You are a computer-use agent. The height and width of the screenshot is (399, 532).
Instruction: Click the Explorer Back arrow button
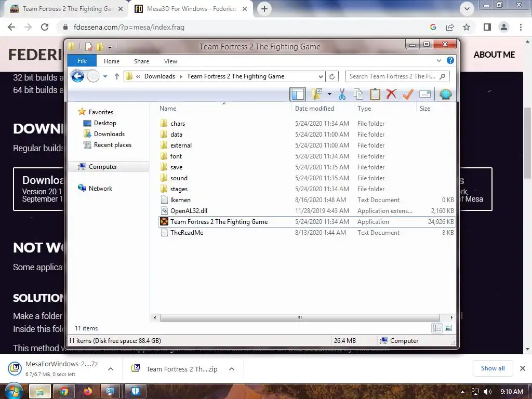pos(77,76)
